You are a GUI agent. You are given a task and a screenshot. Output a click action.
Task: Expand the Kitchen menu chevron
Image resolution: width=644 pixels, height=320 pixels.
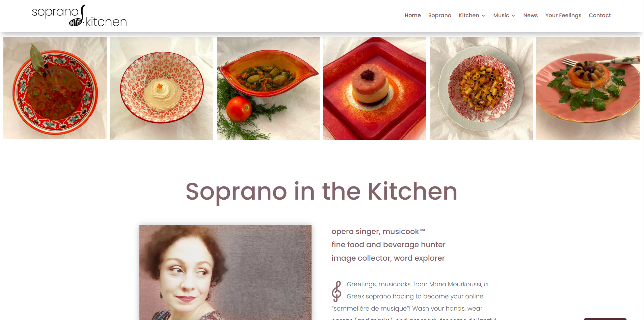coord(483,16)
